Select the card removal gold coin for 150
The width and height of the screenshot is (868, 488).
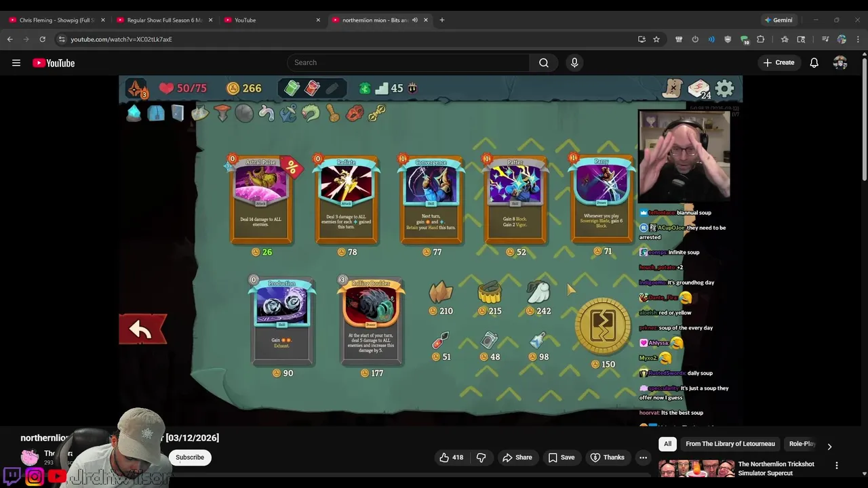tap(603, 325)
